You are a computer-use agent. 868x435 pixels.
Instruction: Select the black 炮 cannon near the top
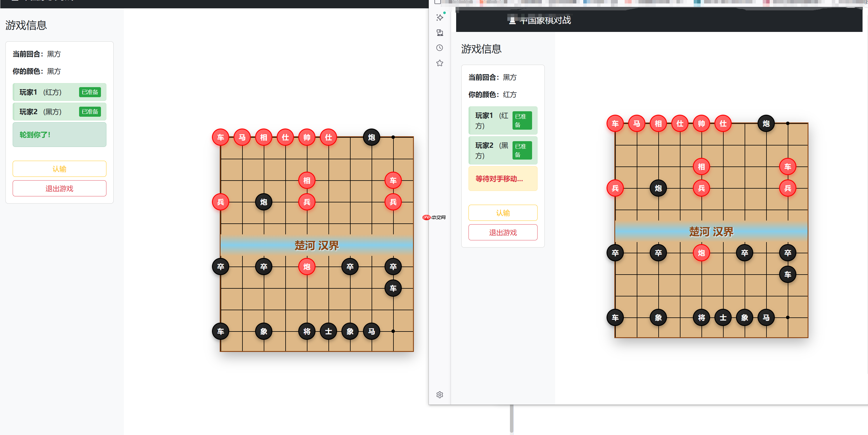tap(371, 137)
